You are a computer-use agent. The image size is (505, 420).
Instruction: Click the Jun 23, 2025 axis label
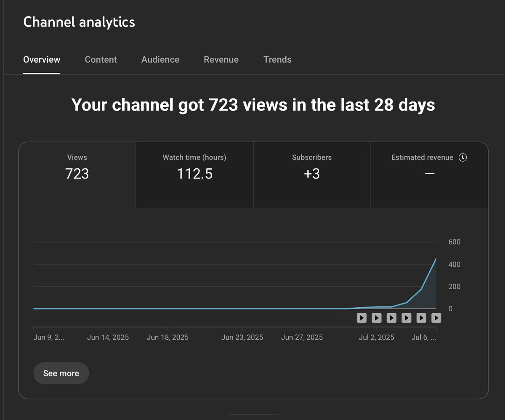(242, 338)
